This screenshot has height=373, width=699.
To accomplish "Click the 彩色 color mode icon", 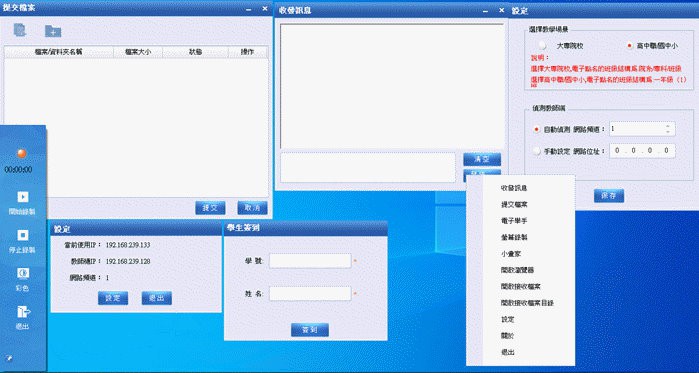I will coord(23,273).
